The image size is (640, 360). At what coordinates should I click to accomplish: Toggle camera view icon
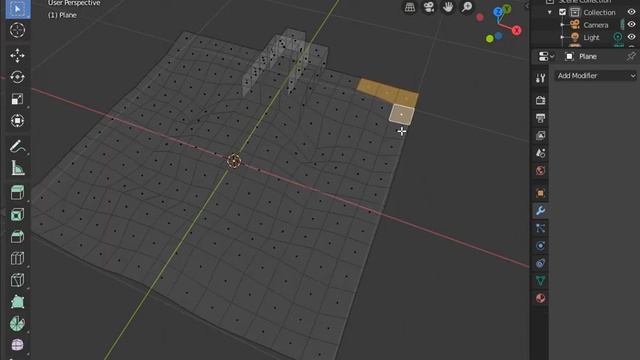point(429,7)
